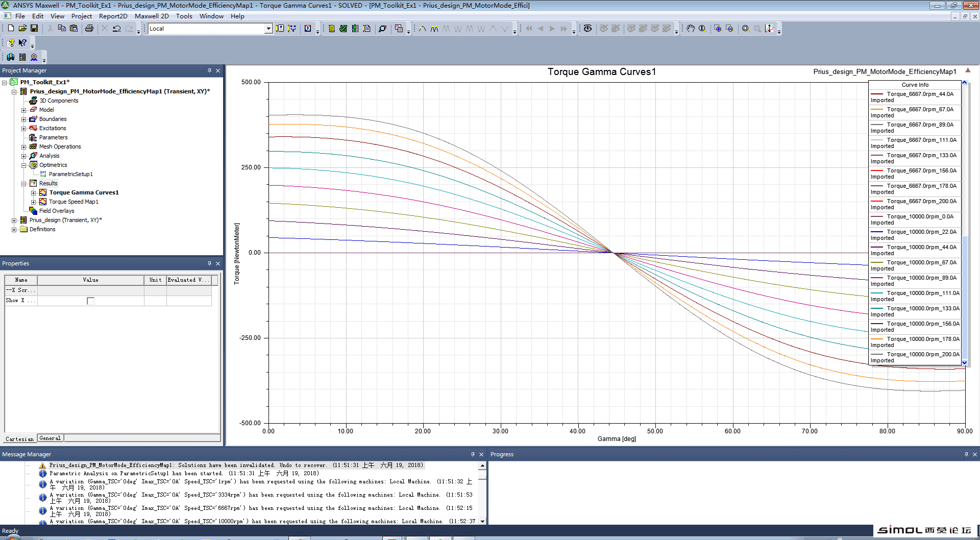This screenshot has width=980, height=540.
Task: Click the help topics question icon
Action: (11, 43)
